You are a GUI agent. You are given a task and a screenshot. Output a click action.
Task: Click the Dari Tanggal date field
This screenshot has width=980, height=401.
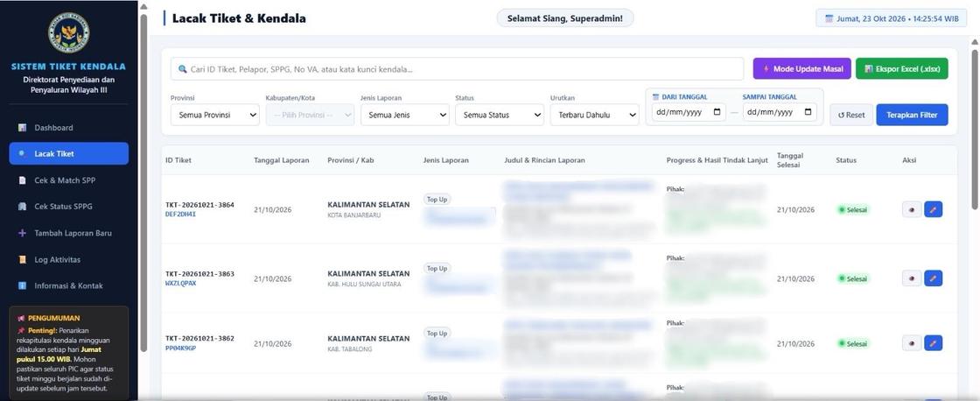tap(689, 112)
